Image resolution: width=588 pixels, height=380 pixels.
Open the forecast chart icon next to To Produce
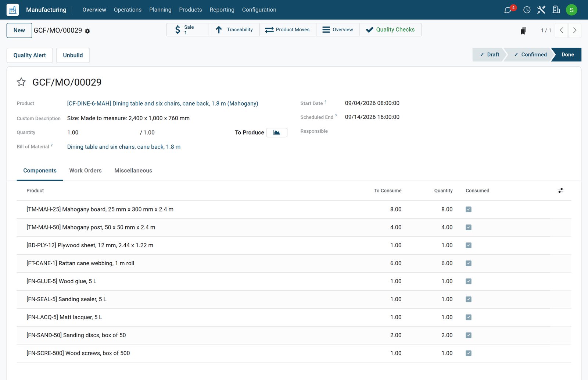point(277,132)
